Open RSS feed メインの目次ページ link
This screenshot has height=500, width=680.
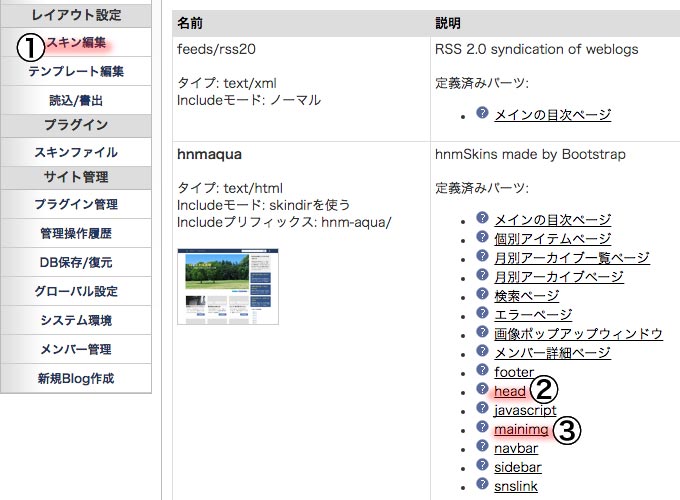(552, 114)
